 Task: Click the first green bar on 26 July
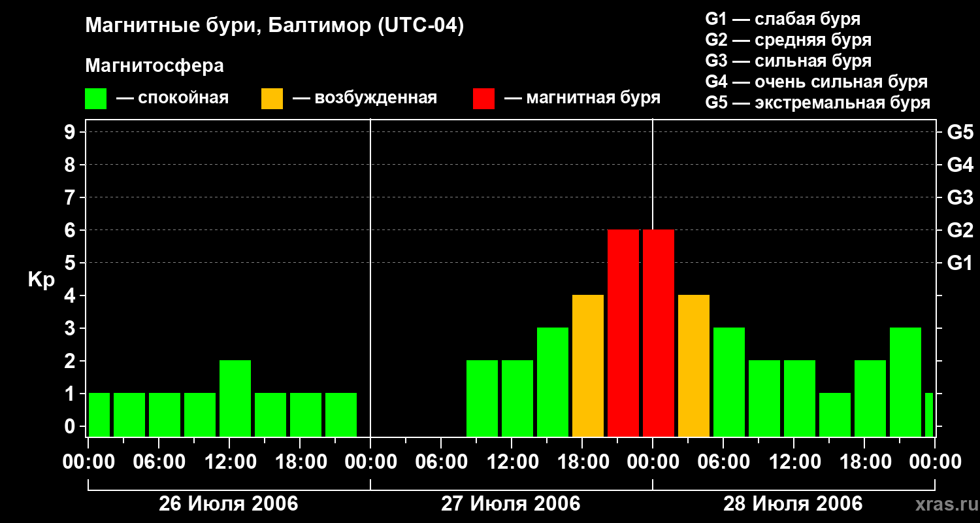pos(99,415)
